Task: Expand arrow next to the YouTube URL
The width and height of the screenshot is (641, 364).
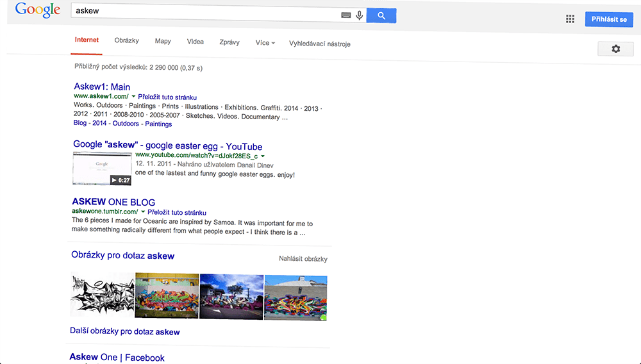Action: coord(263,156)
